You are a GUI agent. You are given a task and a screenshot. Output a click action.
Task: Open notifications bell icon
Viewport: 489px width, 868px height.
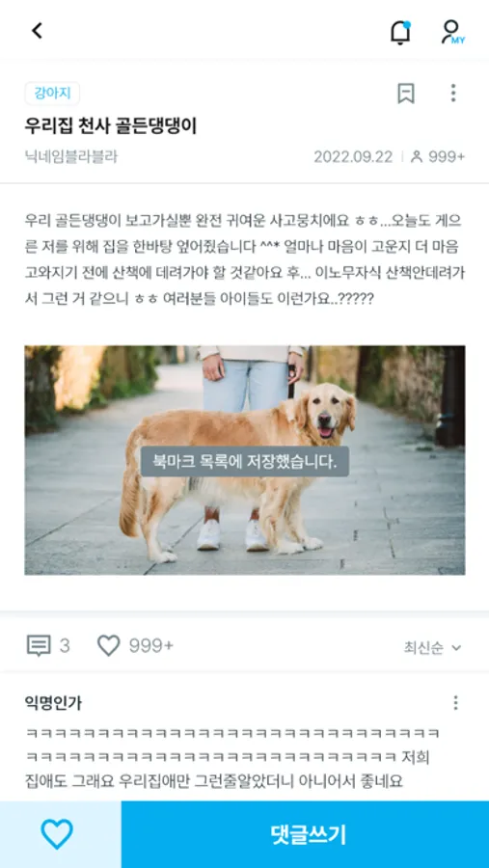pyautogui.click(x=400, y=32)
